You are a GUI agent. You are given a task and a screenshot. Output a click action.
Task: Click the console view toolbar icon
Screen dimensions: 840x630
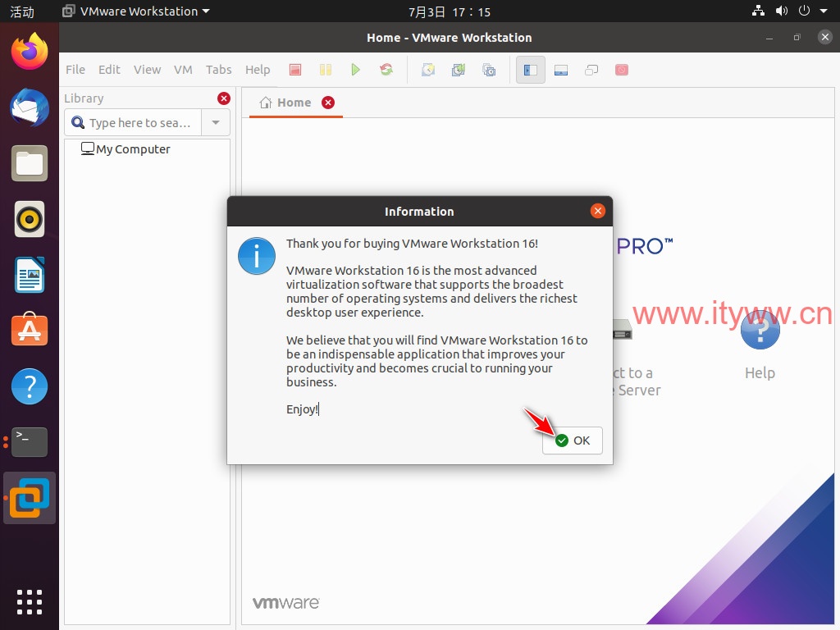click(561, 70)
